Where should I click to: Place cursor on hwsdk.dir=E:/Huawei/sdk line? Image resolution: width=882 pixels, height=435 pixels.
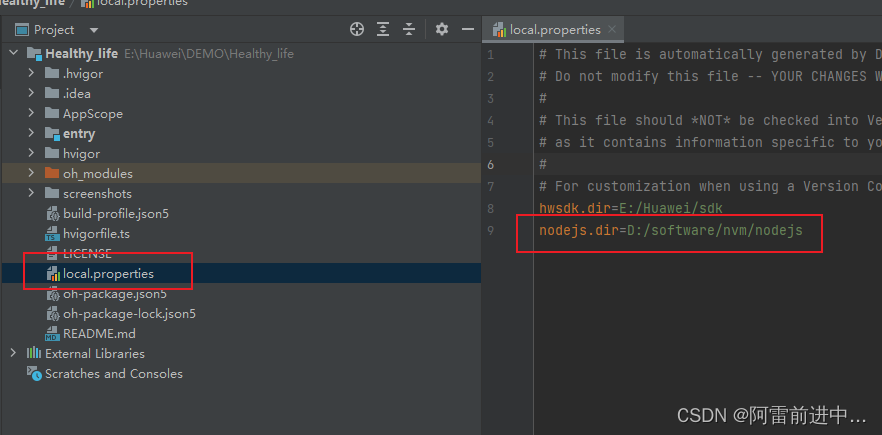[x=631, y=208]
